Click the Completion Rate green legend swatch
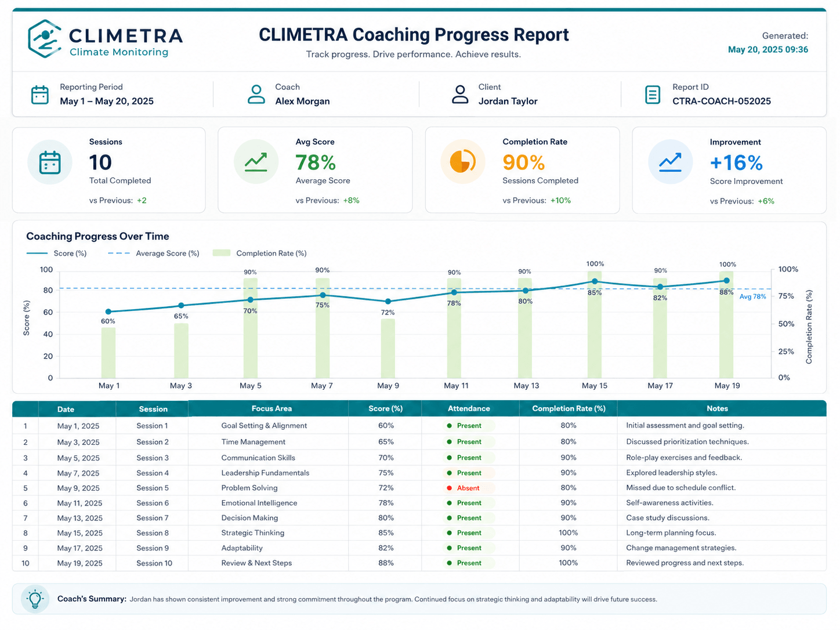The height and width of the screenshot is (630, 840). (x=222, y=253)
